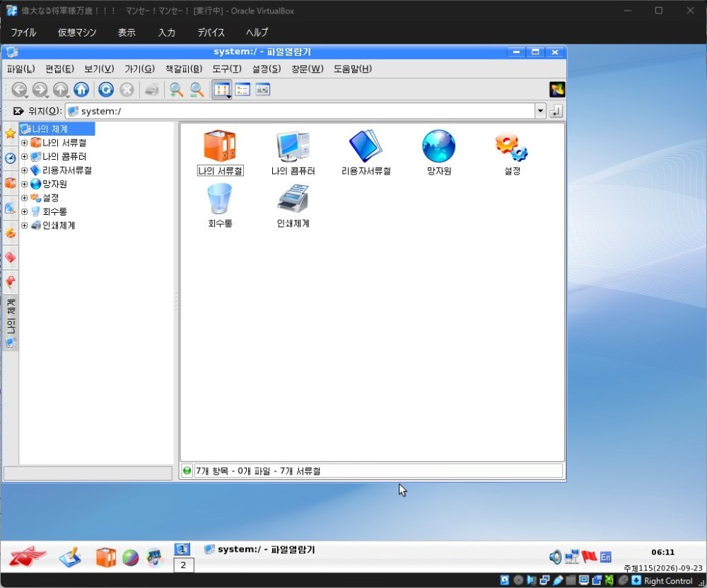The image size is (707, 588).
Task: Click the Home navigation toolbar icon
Action: pos(81,90)
